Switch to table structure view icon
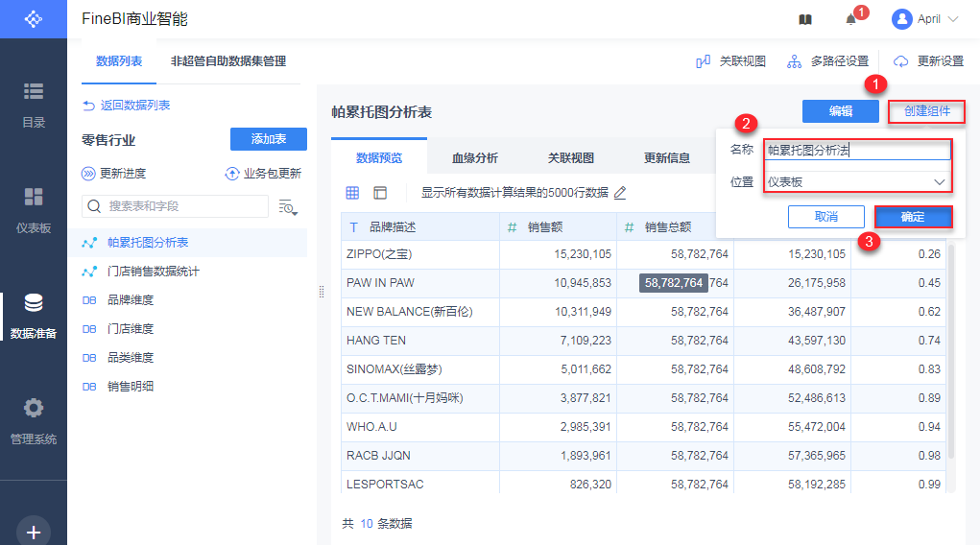 pyautogui.click(x=380, y=193)
